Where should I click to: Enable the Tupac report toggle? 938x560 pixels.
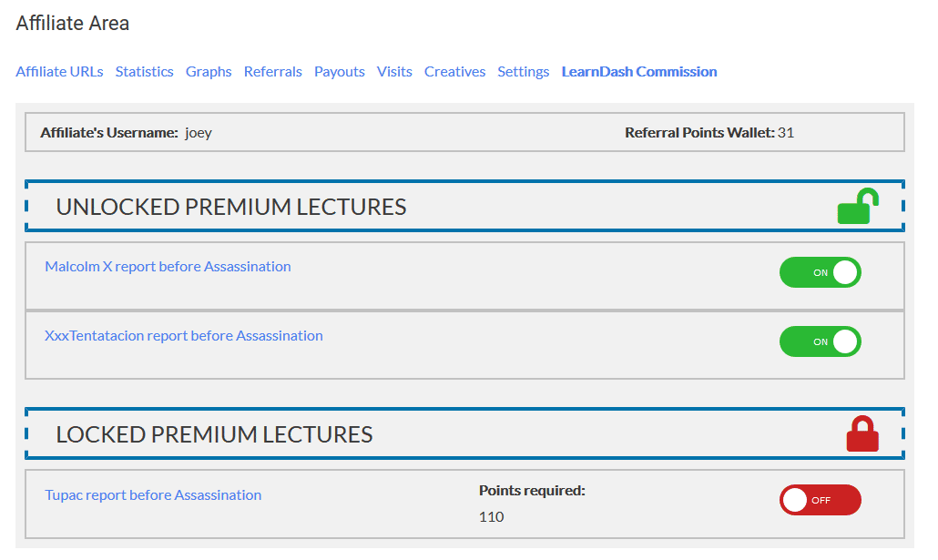point(821,500)
